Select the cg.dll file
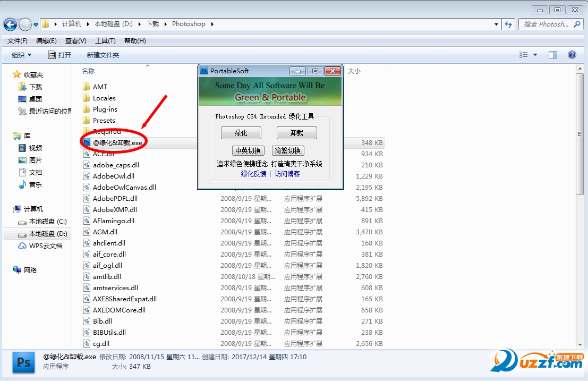588x381 pixels. (x=96, y=343)
